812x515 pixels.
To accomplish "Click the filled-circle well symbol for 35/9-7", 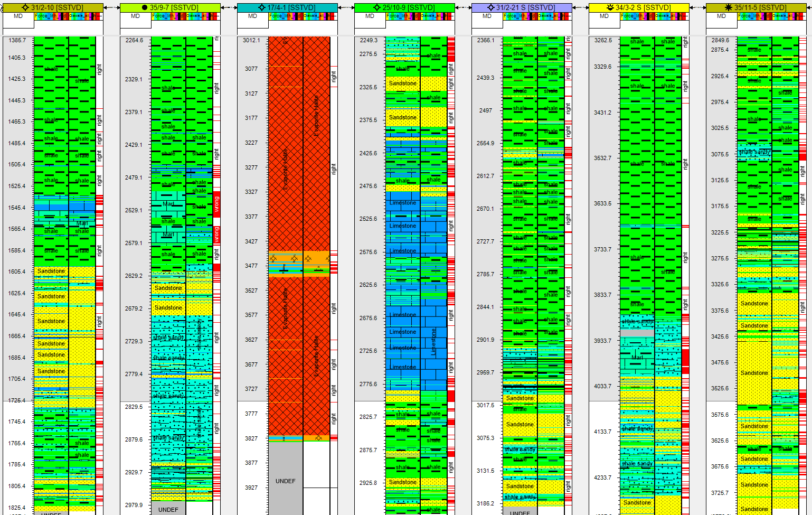I will [x=144, y=8].
